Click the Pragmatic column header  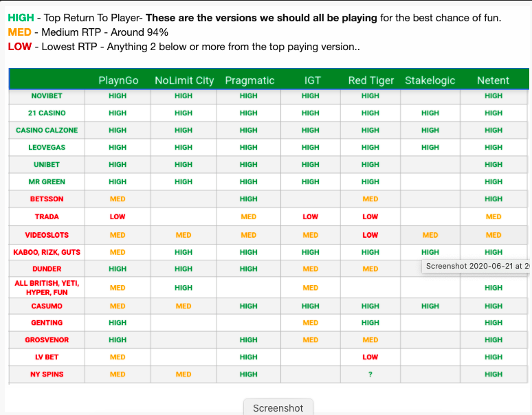250,80
